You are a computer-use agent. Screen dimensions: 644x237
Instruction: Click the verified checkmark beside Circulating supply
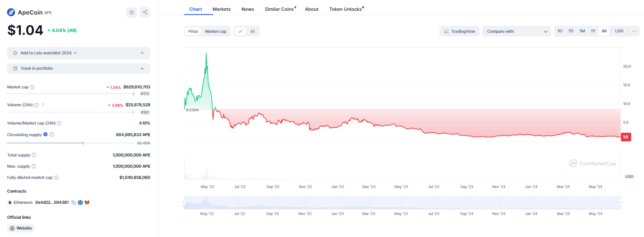pyautogui.click(x=45, y=134)
